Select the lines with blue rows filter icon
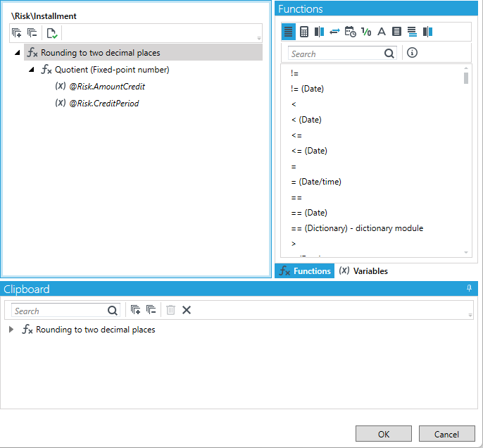Image resolution: width=483 pixels, height=448 pixels. [x=412, y=32]
